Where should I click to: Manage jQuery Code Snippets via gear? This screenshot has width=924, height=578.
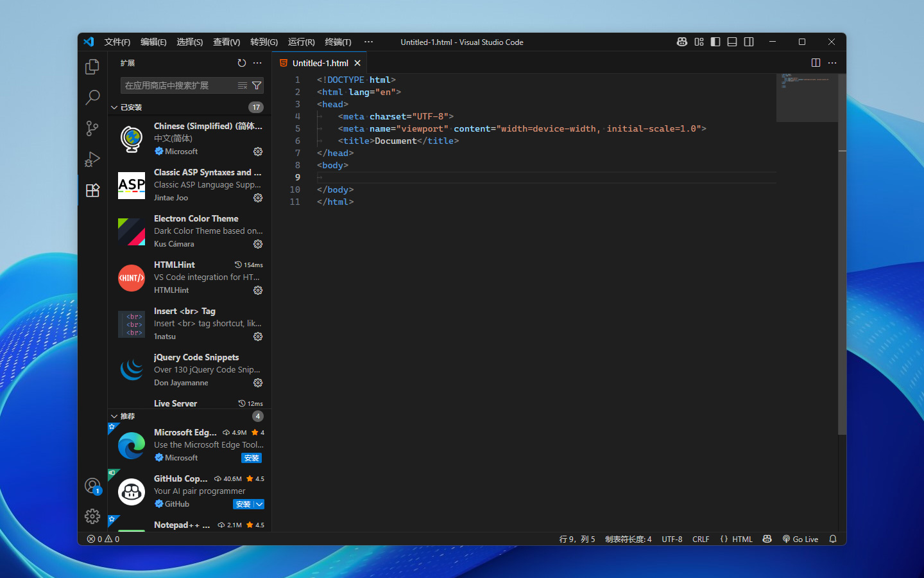(258, 383)
